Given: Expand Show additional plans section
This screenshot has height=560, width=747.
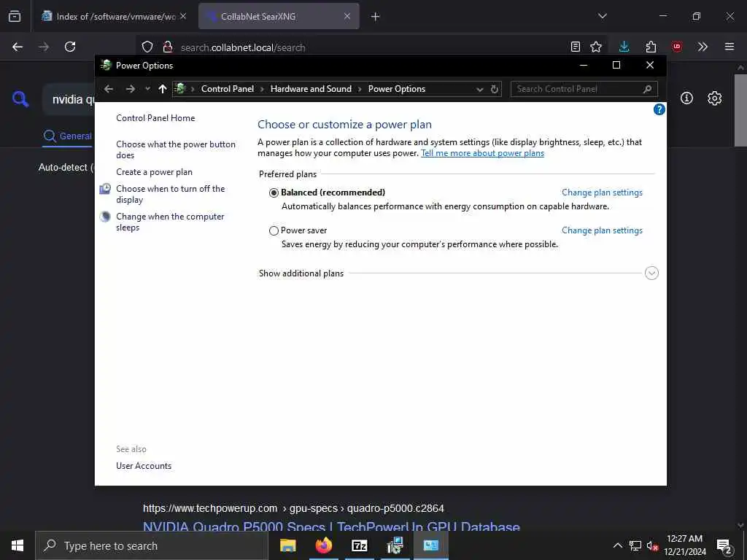Looking at the screenshot, I should [x=651, y=273].
